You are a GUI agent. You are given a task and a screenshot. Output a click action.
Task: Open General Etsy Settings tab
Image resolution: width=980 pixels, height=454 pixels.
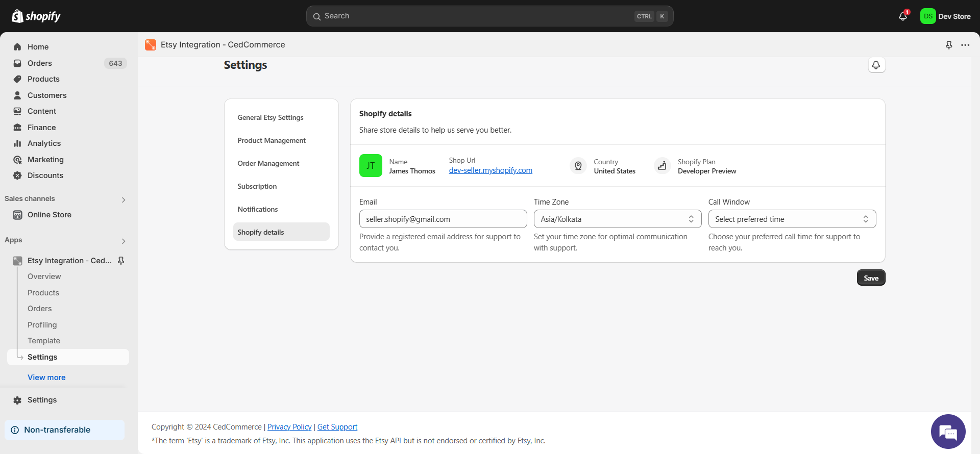[x=281, y=117]
